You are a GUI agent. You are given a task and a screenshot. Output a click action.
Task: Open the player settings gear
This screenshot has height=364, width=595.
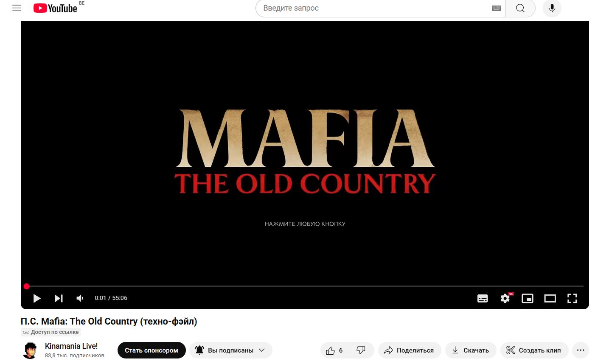click(505, 298)
